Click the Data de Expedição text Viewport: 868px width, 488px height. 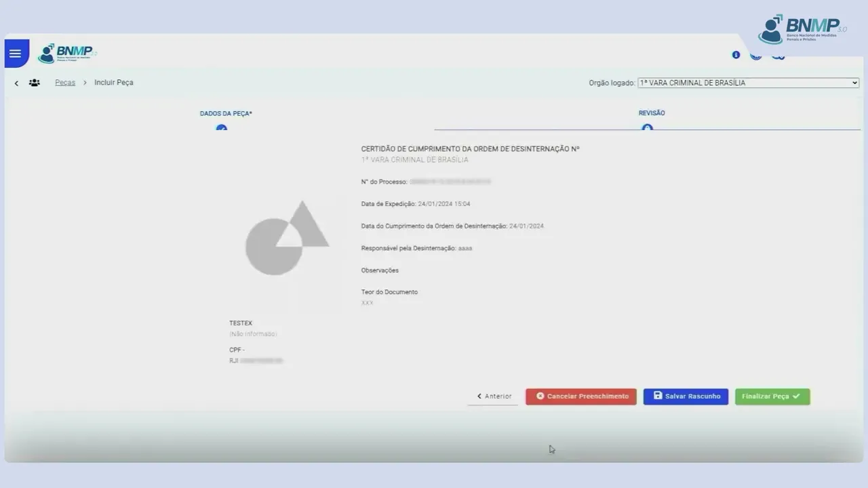(416, 204)
